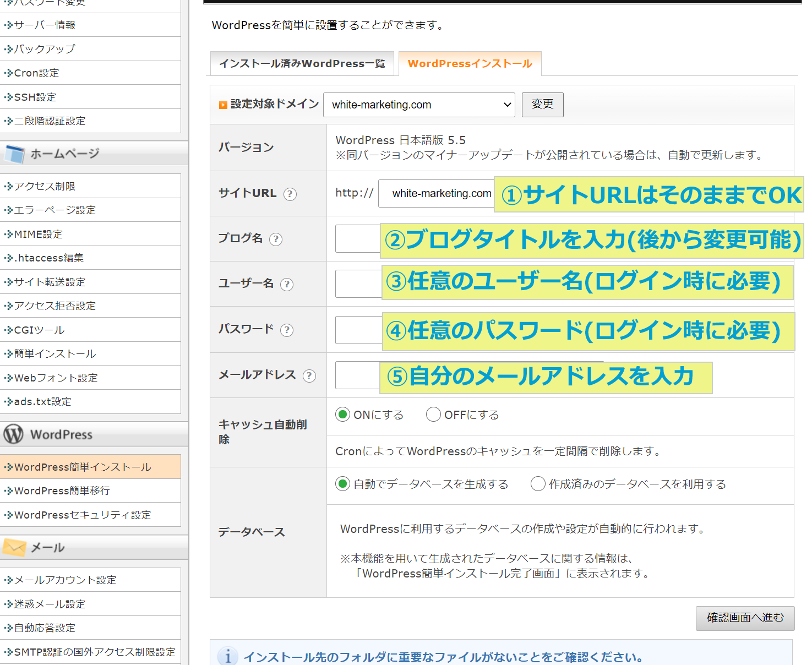Select 自動でデータベースを生成する option
This screenshot has width=812, height=665.
(x=343, y=484)
